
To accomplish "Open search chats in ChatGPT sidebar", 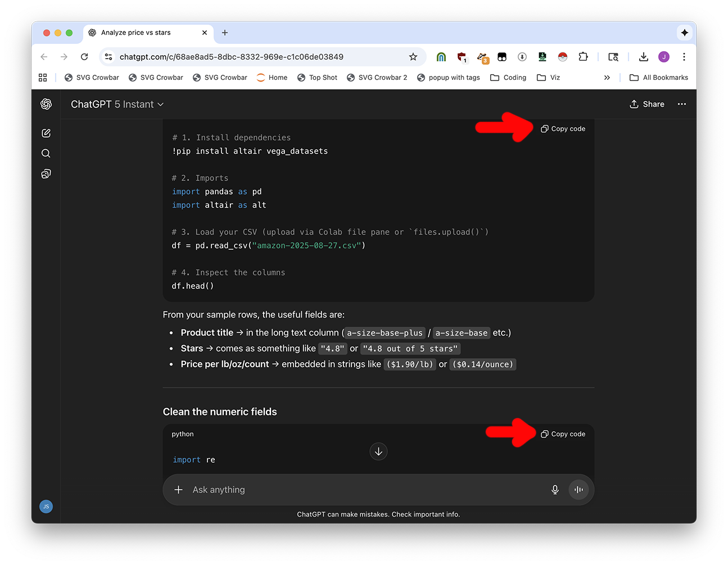I will (x=46, y=153).
